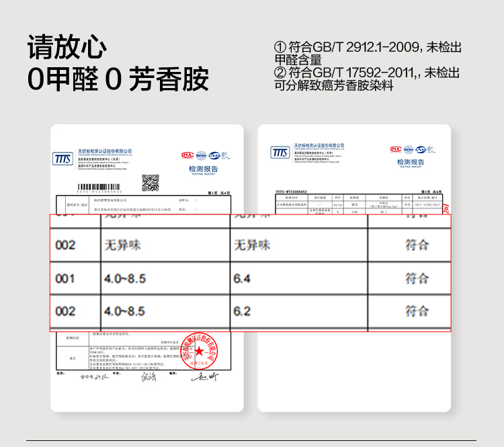Click 检测报告 title on left report
The height and width of the screenshot is (447, 504).
point(203,169)
